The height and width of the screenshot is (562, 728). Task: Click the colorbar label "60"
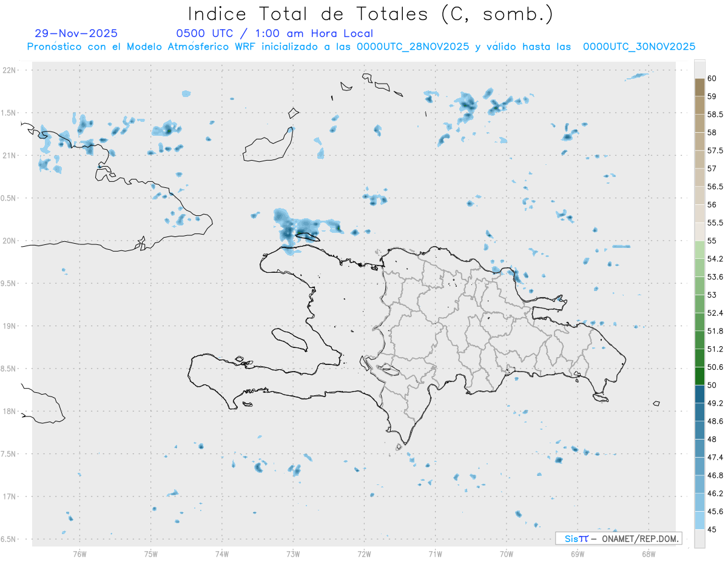(712, 78)
